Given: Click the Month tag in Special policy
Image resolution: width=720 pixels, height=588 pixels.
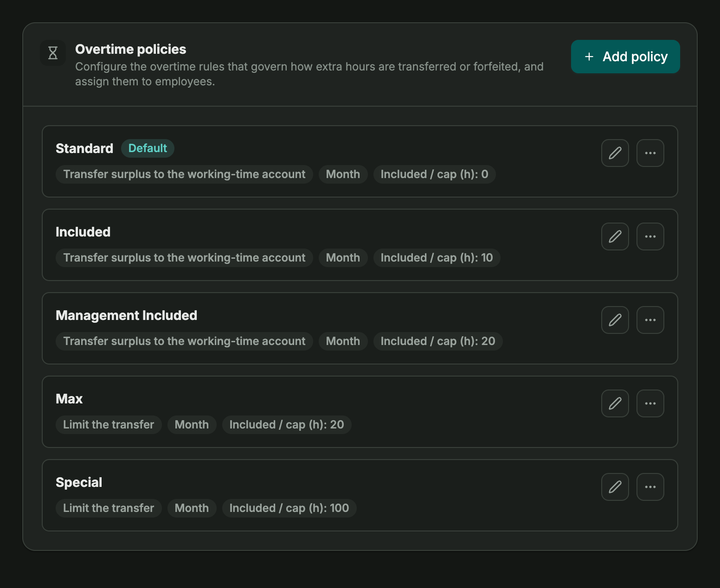Looking at the screenshot, I should point(192,508).
